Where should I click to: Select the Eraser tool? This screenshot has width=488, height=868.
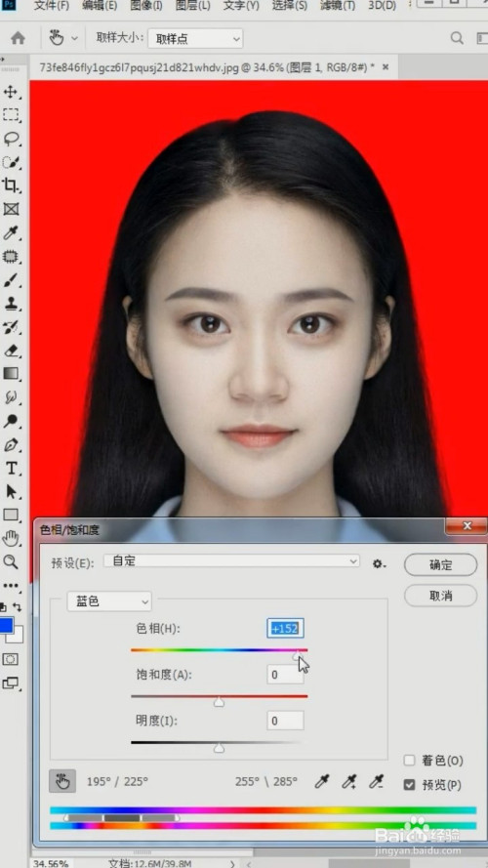click(11, 351)
